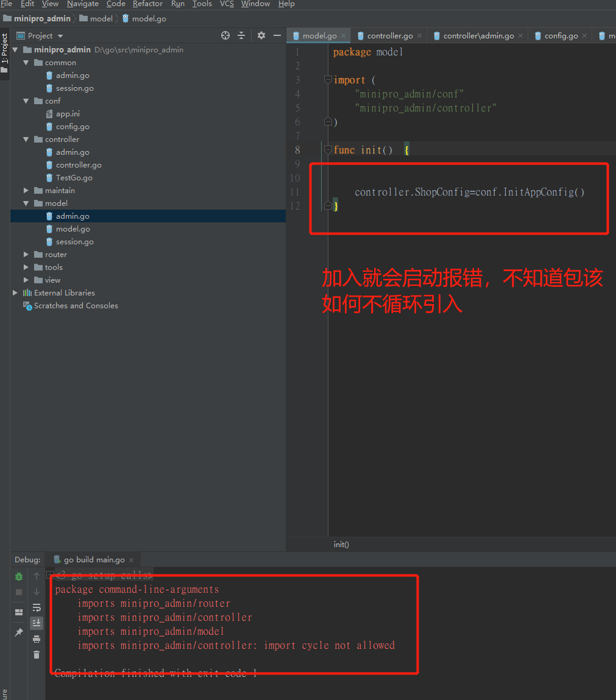Expand the folded go setup calls line
616x700 pixels.
coord(50,574)
